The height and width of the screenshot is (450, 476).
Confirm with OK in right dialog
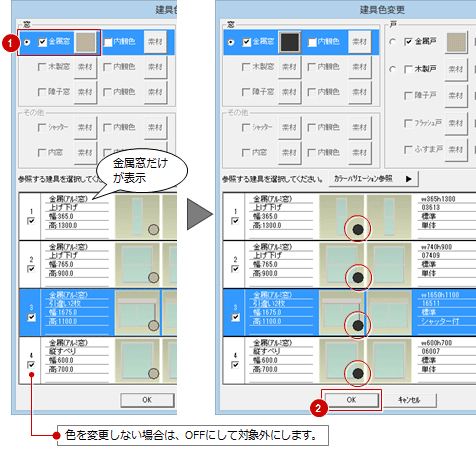[351, 400]
